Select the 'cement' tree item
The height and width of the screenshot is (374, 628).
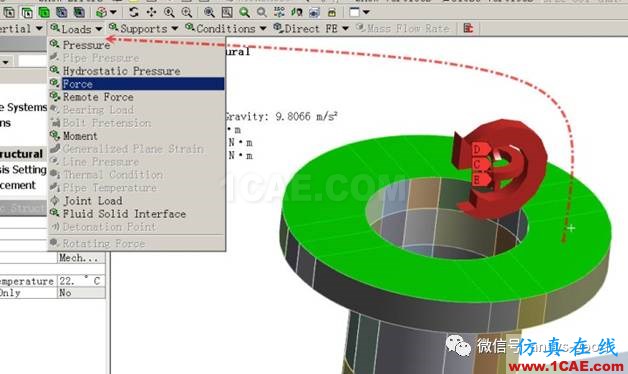pos(18,185)
